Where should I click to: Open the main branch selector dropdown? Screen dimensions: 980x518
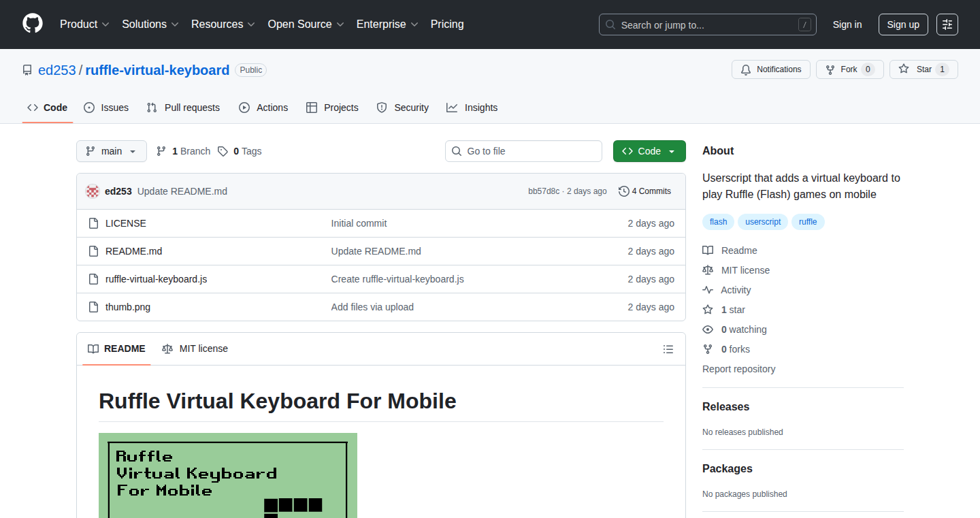click(x=112, y=151)
